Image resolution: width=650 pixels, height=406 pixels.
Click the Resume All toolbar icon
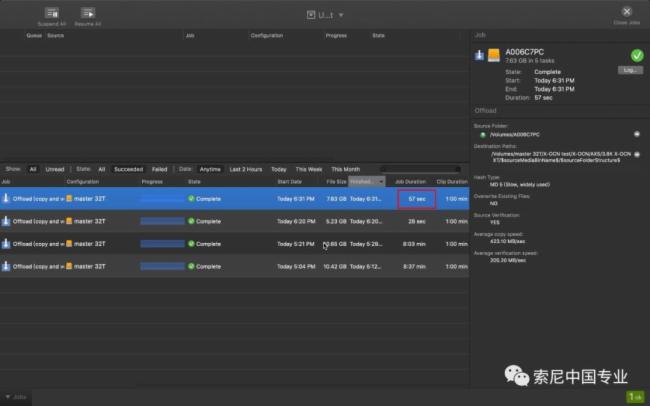click(88, 12)
